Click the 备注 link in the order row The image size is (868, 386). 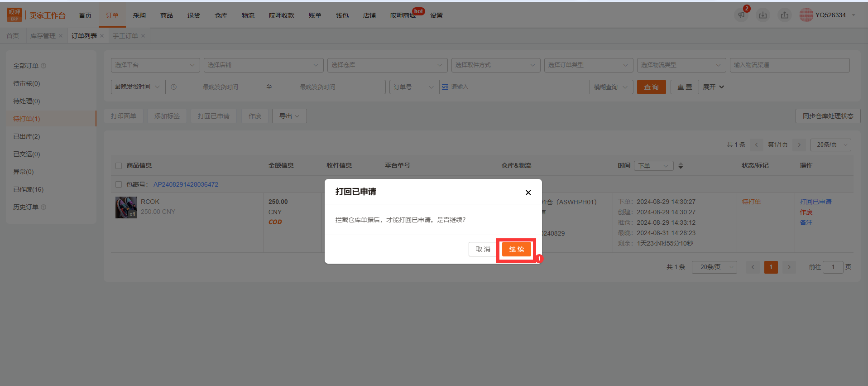point(806,222)
